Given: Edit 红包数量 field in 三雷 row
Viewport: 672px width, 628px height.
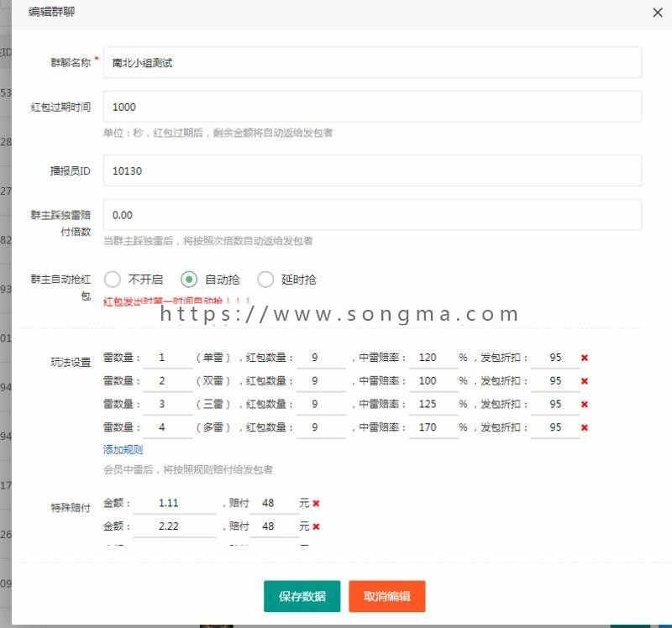Looking at the screenshot, I should click(x=321, y=404).
